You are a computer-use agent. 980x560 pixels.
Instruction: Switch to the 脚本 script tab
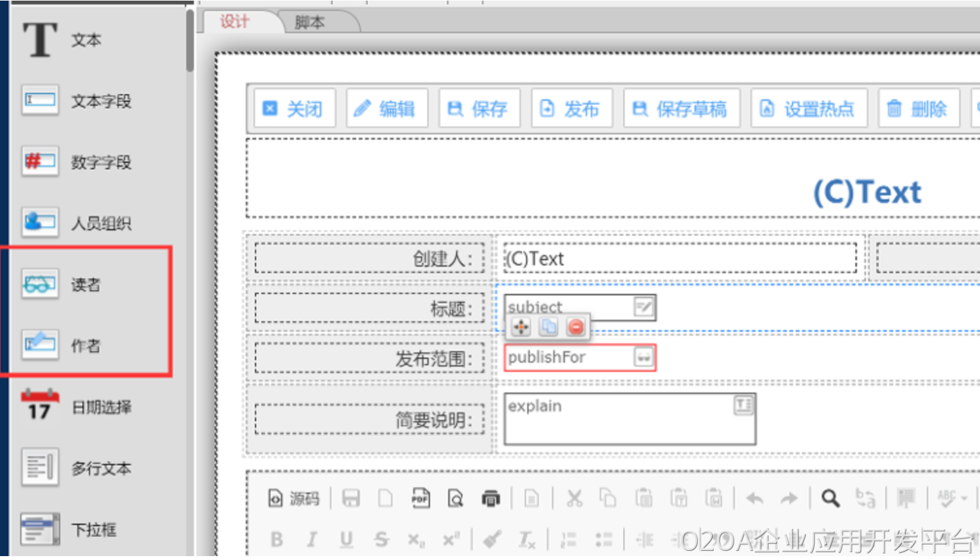click(310, 22)
